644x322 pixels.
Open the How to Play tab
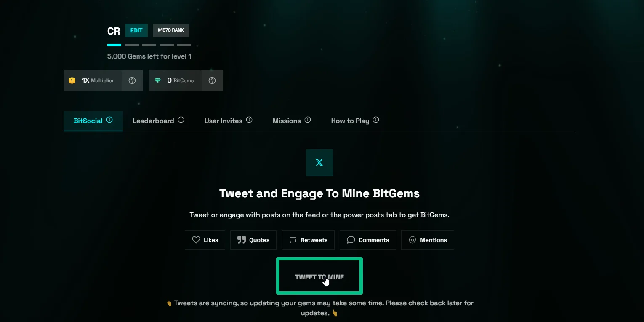coord(350,121)
